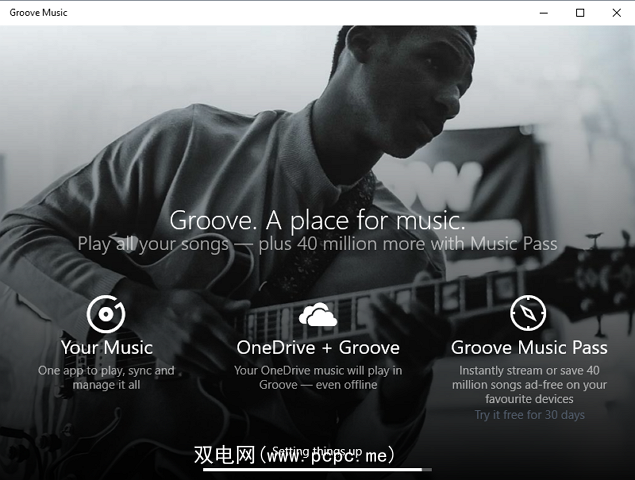635x480 pixels.
Task: Minimize the Groove Music window
Action: click(543, 13)
